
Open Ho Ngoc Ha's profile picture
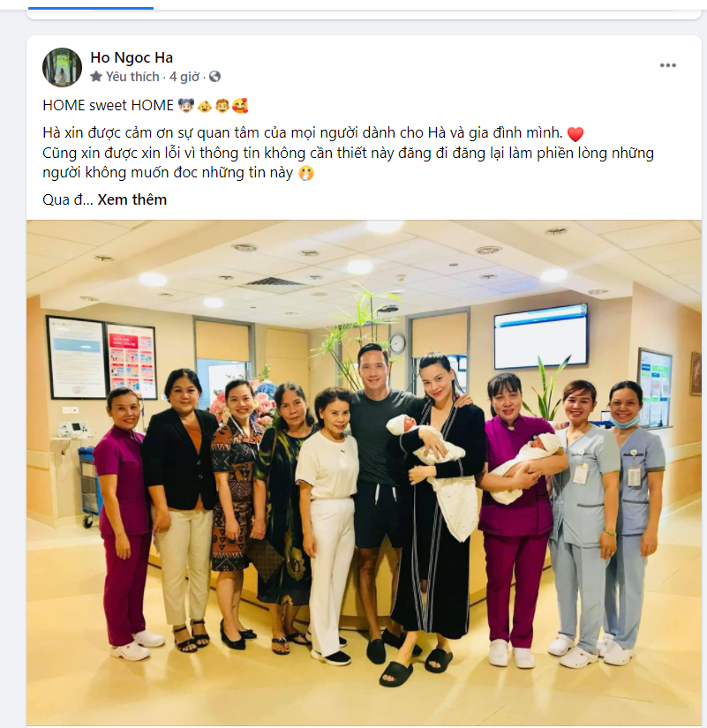63,67
